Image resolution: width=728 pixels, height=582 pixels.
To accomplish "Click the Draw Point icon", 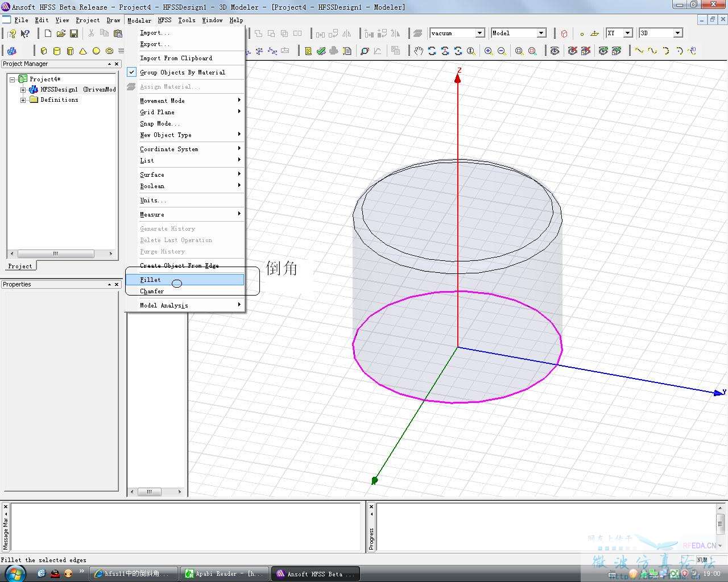I will pos(582,34).
